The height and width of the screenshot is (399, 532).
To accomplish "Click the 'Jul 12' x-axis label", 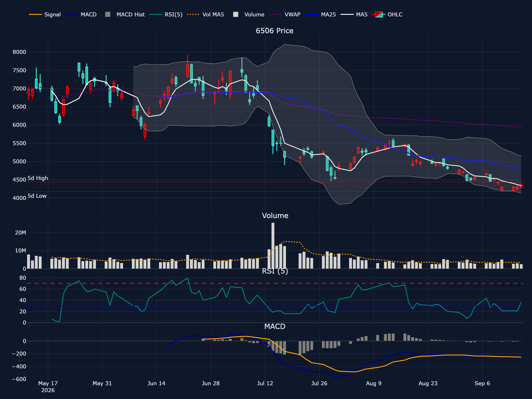I will pos(265,383).
